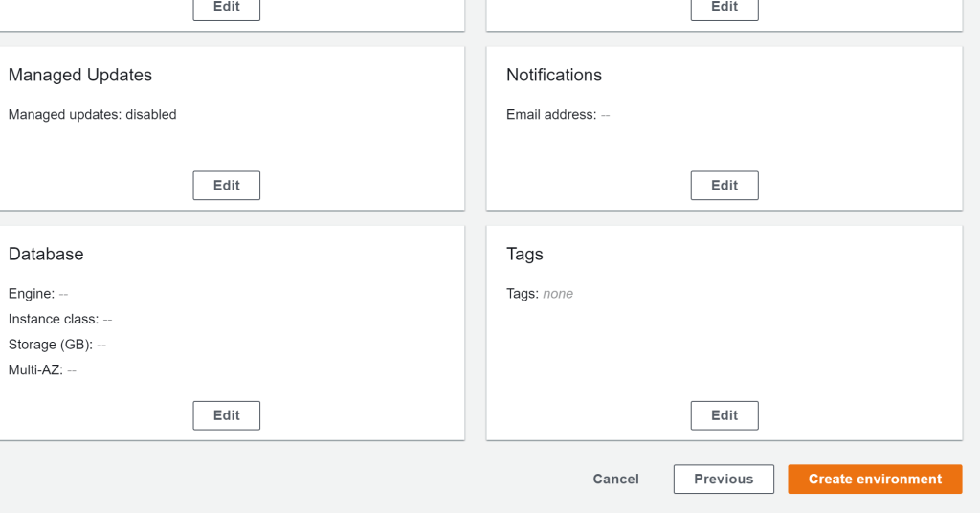Cancel the environment setup
Image resolution: width=980 pixels, height=513 pixels.
[615, 480]
